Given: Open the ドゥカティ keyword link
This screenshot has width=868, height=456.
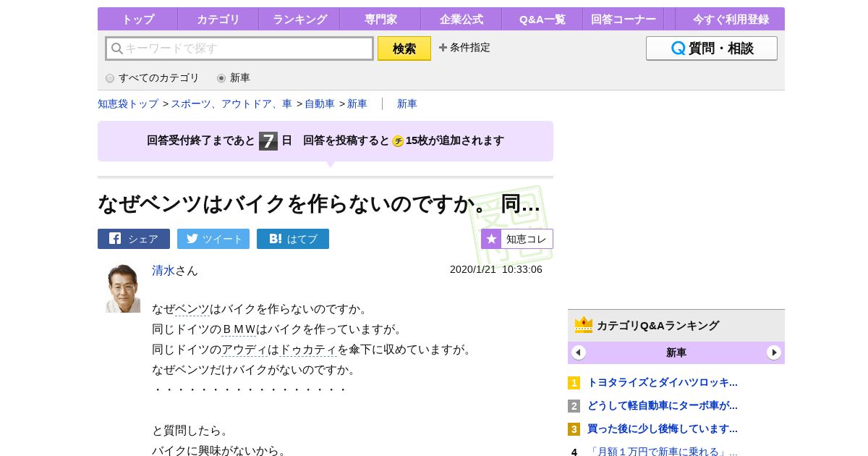Looking at the screenshot, I should (308, 350).
